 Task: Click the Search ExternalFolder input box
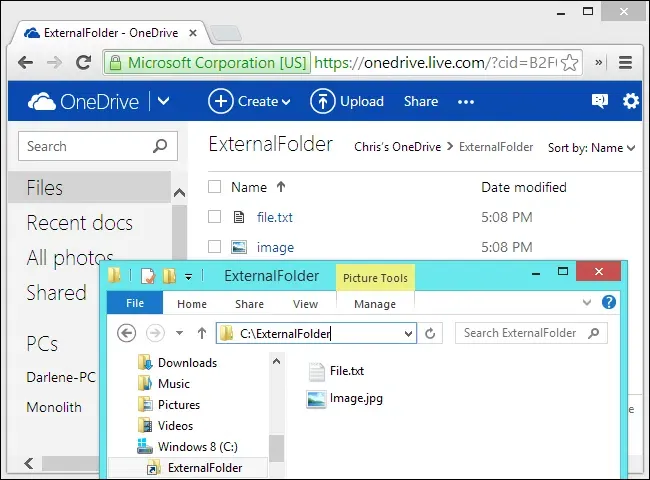(x=520, y=333)
